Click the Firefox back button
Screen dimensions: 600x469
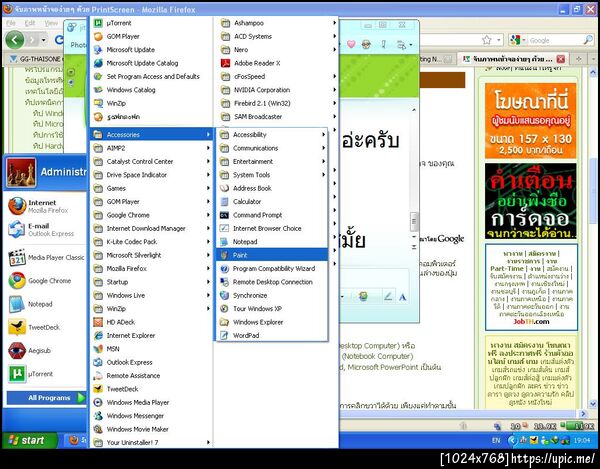coord(15,40)
